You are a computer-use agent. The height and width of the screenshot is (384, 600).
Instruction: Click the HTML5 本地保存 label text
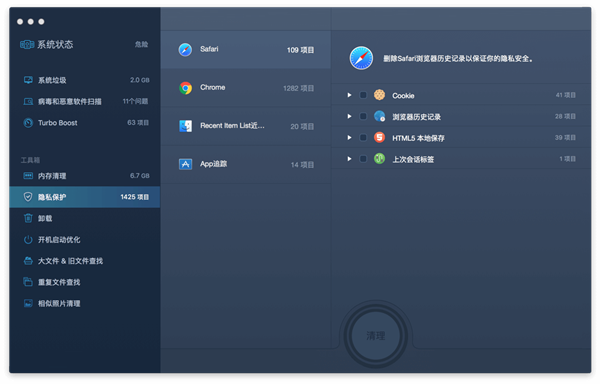pos(418,138)
